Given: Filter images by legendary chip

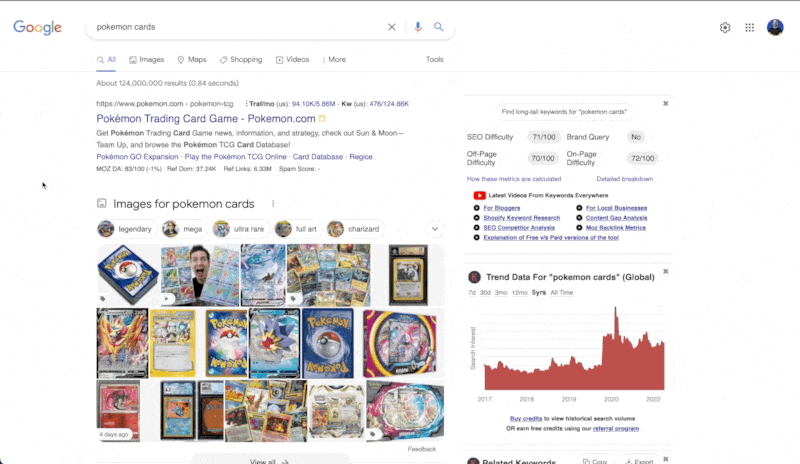Looking at the screenshot, I should 126,229.
